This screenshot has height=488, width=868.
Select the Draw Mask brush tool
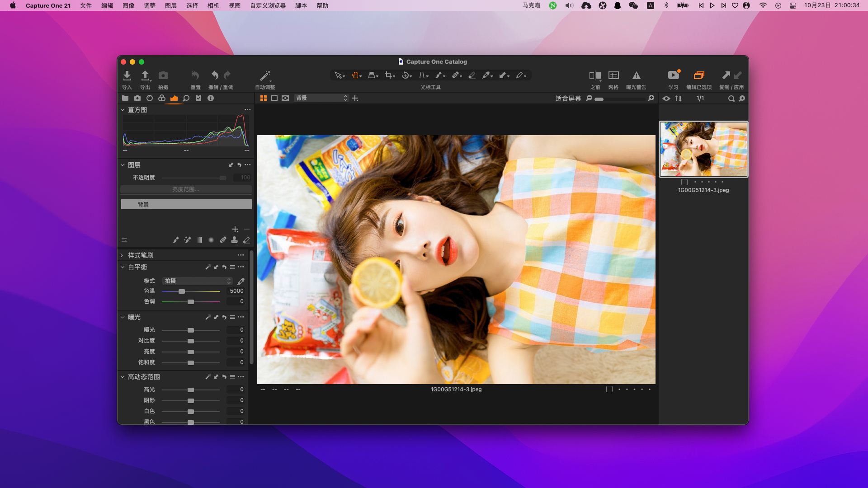[x=439, y=75]
